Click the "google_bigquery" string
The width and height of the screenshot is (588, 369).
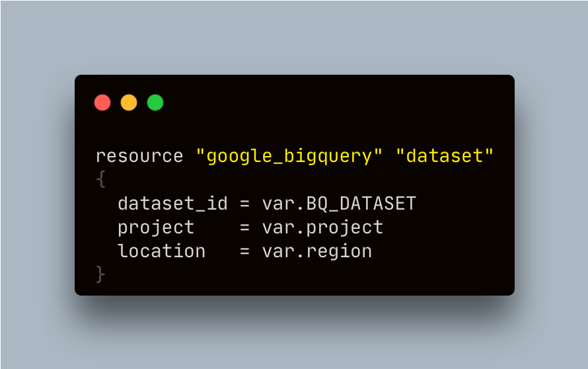(289, 156)
